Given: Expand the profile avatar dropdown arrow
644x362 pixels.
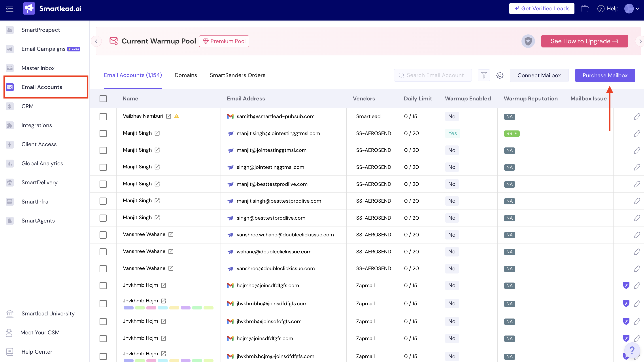Looking at the screenshot, I should click(x=637, y=9).
